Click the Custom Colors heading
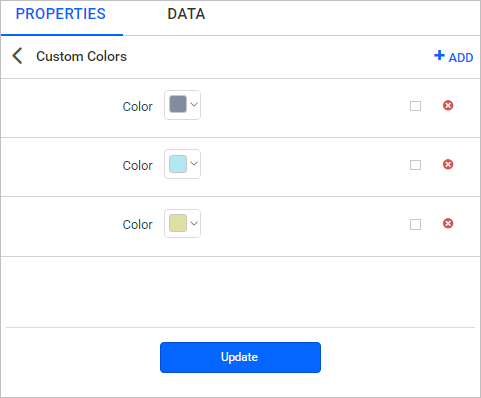The image size is (481, 398). [81, 56]
